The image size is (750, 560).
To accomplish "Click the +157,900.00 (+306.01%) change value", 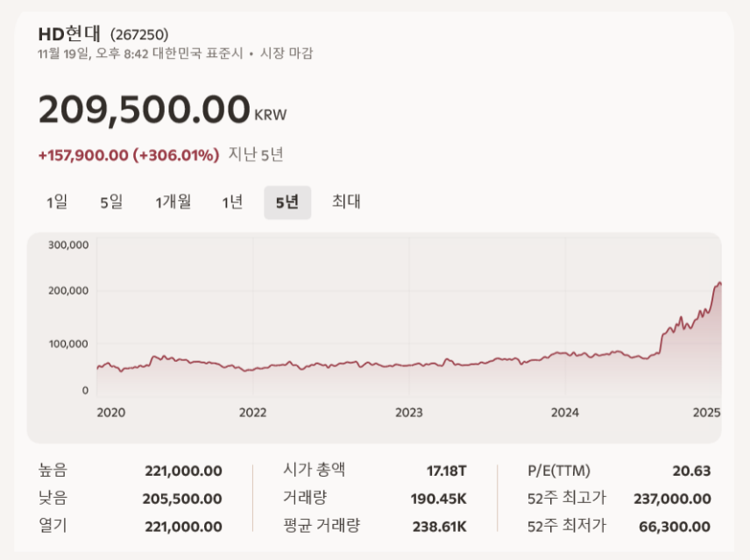I will [x=129, y=155].
